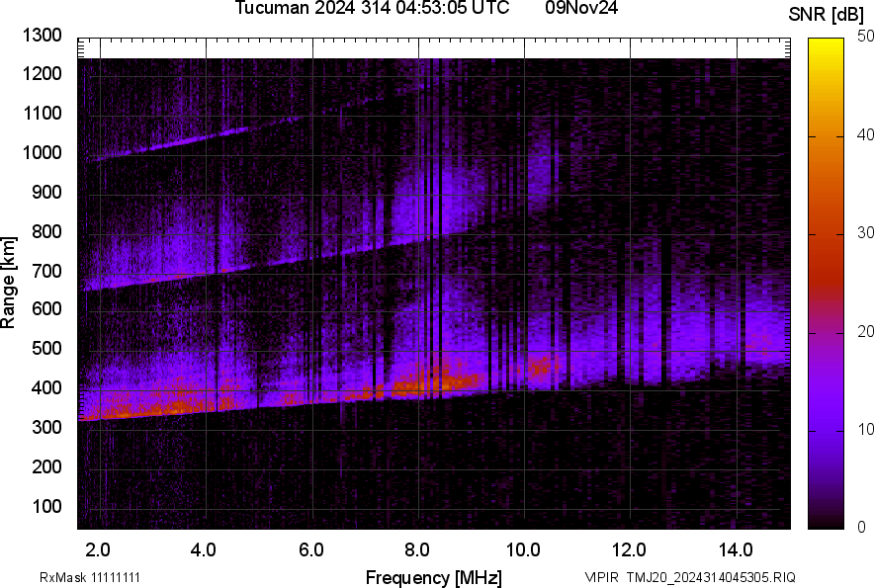Click the VIPIR label at the bottom
This screenshot has width=874, height=588.
pyautogui.click(x=601, y=577)
